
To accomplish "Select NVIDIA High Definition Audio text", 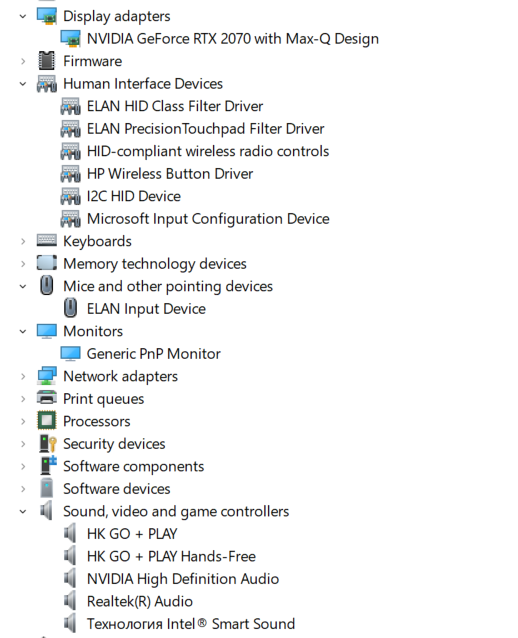I will pos(183,579).
